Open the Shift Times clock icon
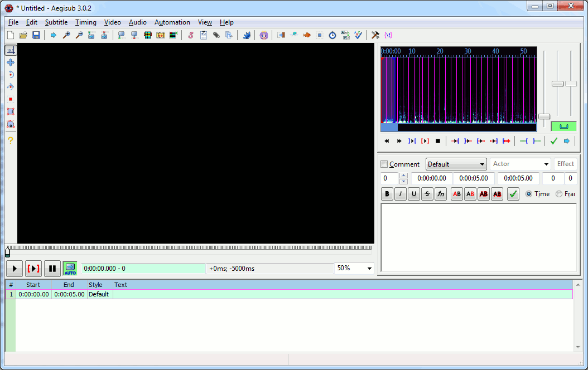The image size is (588, 370). [x=332, y=35]
